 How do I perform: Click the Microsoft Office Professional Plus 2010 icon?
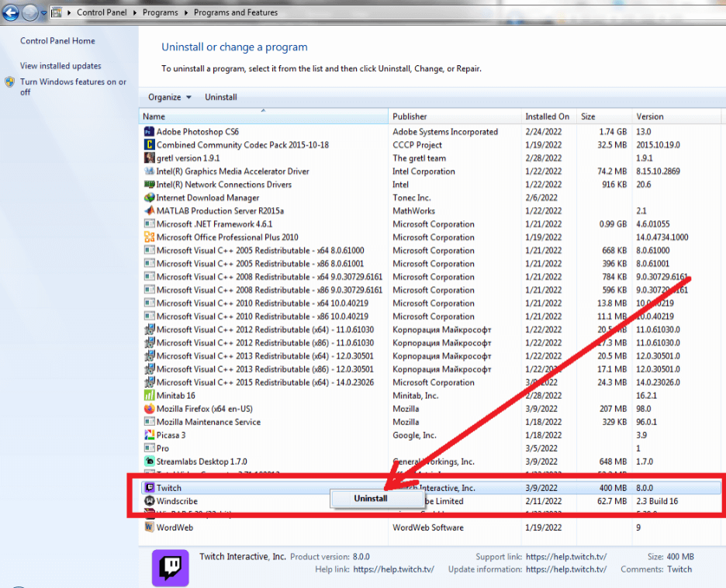pyautogui.click(x=149, y=237)
